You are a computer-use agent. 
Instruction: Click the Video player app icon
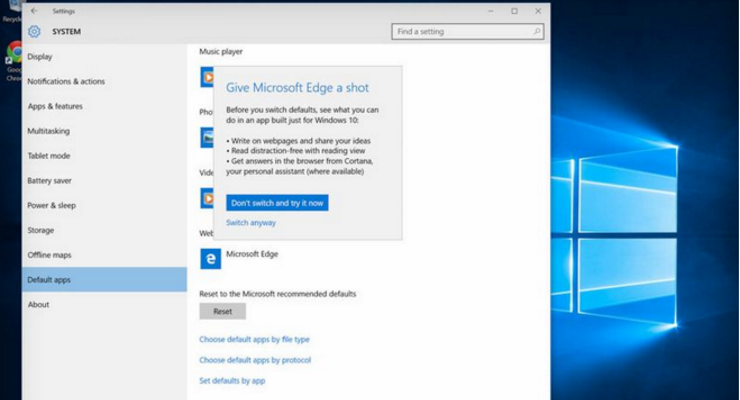(207, 198)
